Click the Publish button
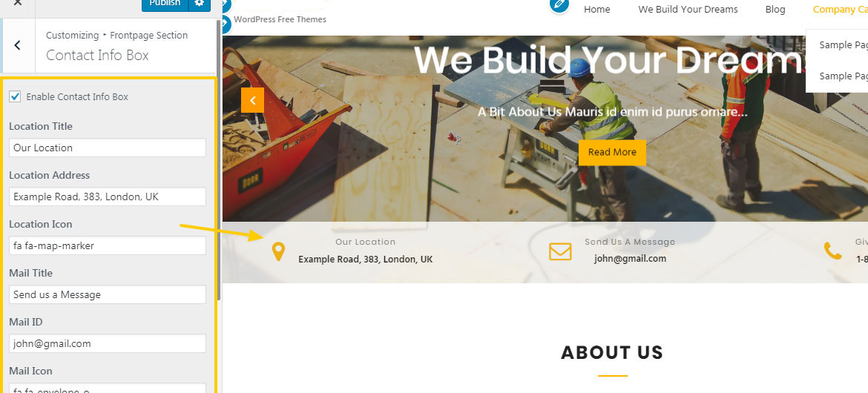 (165, 4)
